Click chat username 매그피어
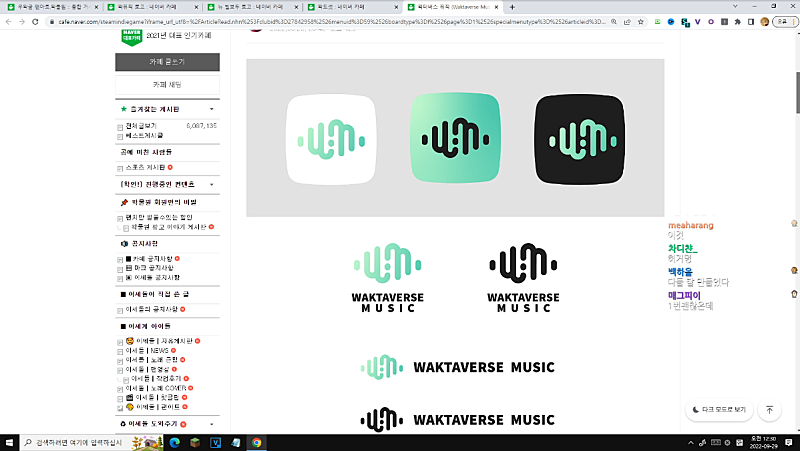 pos(684,295)
